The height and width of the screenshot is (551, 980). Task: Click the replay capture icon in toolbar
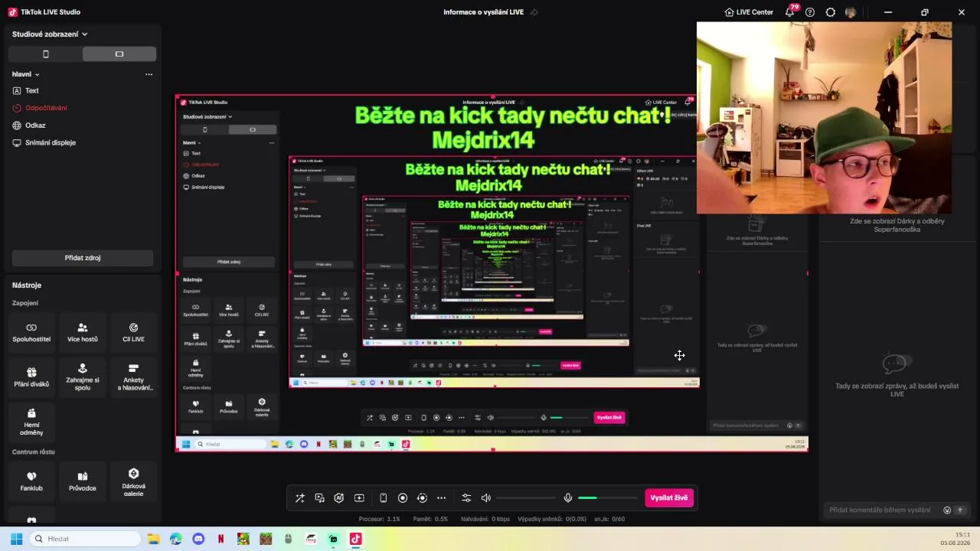(422, 498)
